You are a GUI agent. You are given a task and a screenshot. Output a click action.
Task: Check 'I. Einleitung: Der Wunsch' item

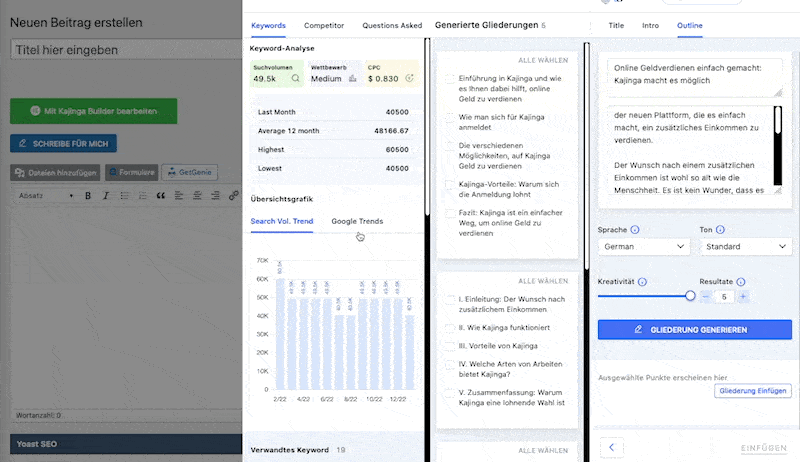(449, 300)
